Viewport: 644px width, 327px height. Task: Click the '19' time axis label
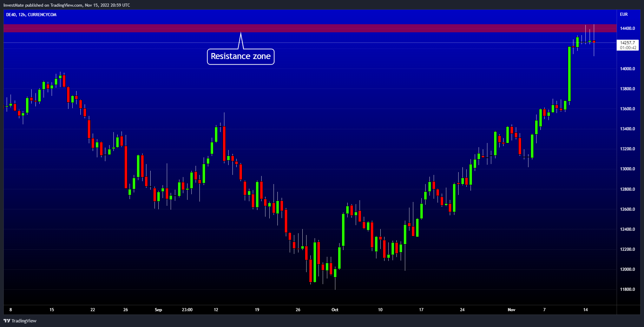point(257,310)
